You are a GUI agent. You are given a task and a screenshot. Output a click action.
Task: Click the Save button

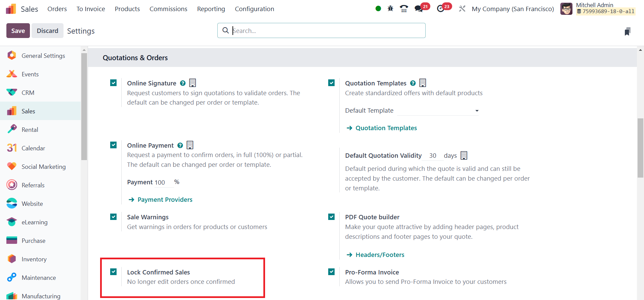coord(18,31)
